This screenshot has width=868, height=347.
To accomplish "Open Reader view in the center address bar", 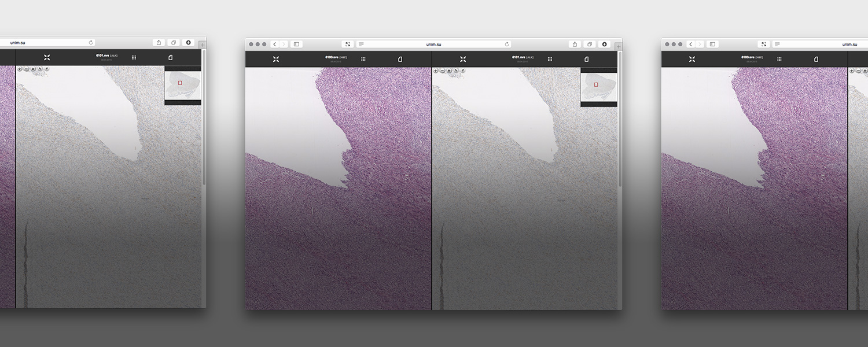I will [x=361, y=44].
